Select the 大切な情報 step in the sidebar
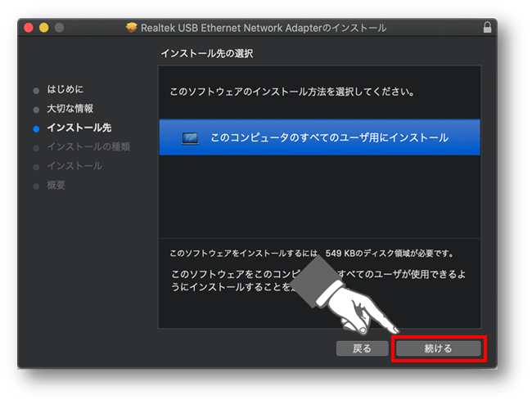Screen dimensions: 532x404 click(x=70, y=109)
